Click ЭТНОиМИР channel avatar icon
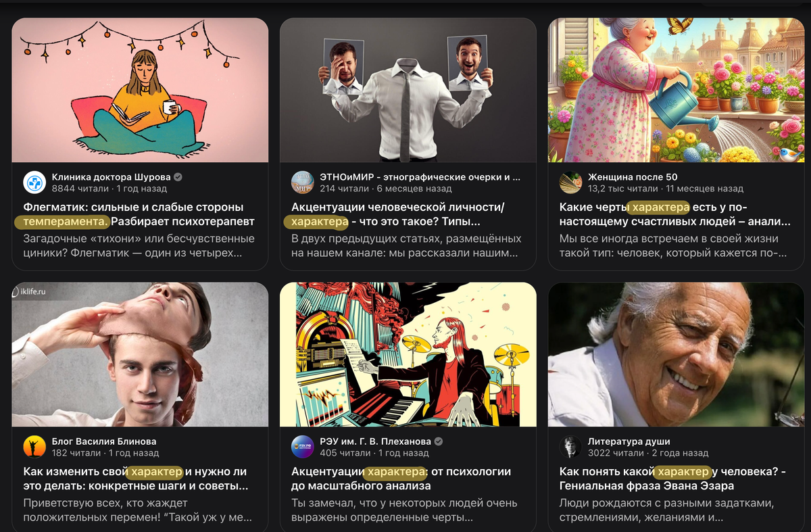The image size is (811, 532). coord(303,183)
